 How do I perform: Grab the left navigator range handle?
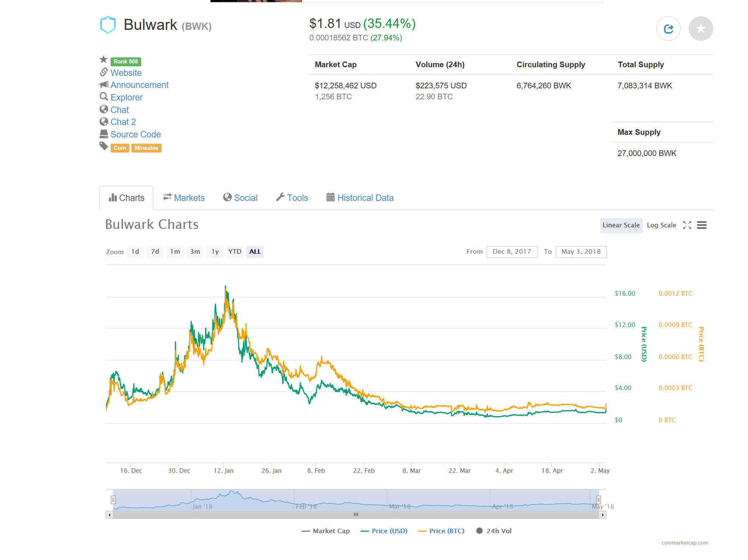pyautogui.click(x=113, y=500)
